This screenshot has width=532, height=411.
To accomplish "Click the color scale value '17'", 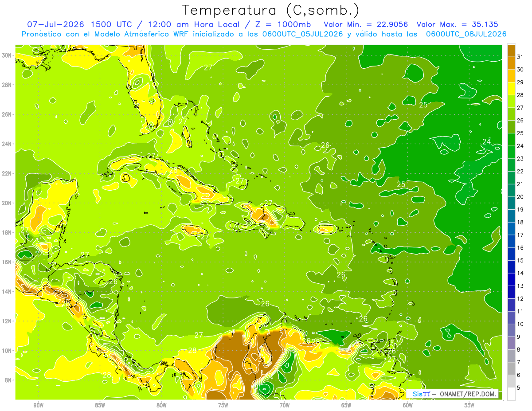I will coord(520,235).
